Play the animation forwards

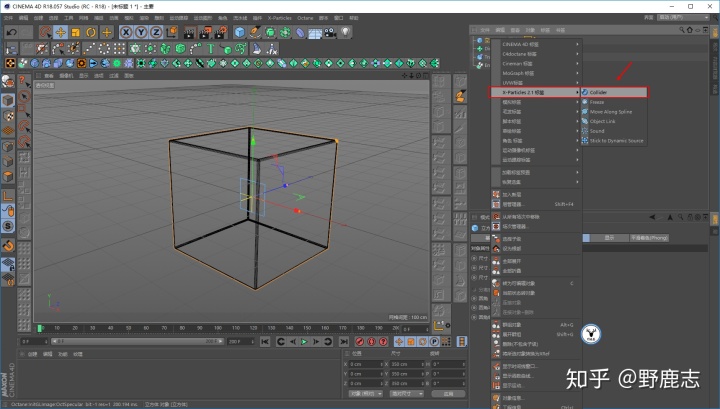click(304, 342)
